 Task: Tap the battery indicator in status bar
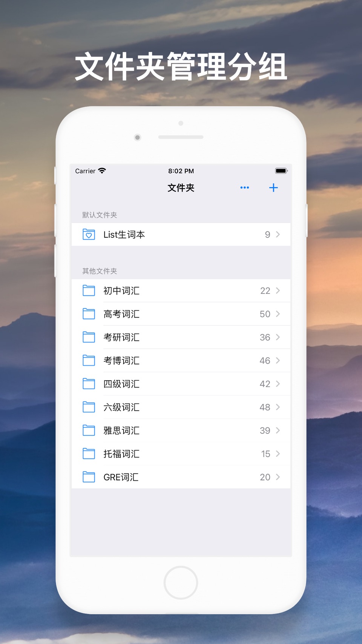coord(281,171)
